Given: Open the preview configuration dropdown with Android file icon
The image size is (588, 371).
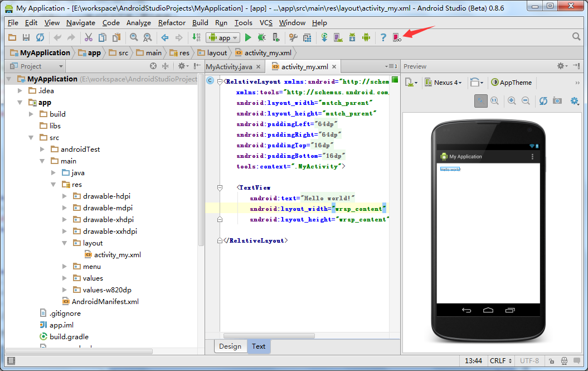Looking at the screenshot, I should (x=411, y=82).
